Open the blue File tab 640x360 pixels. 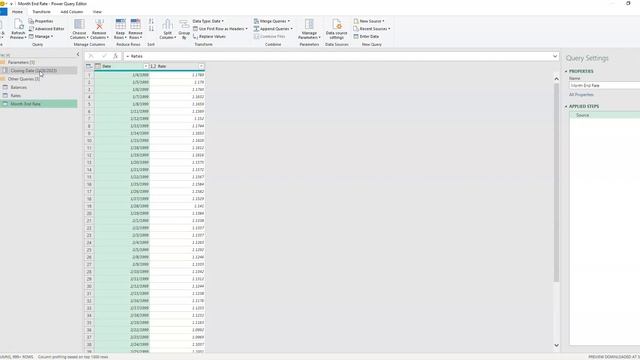pyautogui.click(x=3, y=12)
